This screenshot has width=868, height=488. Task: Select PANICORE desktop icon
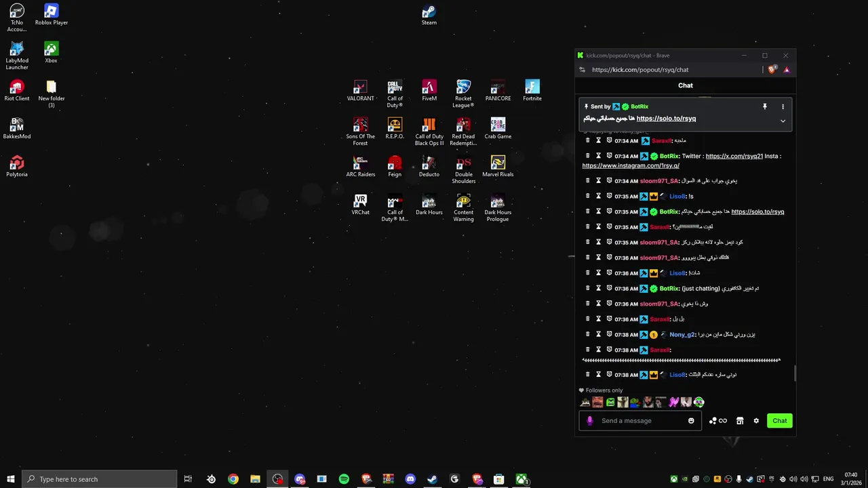point(498,91)
